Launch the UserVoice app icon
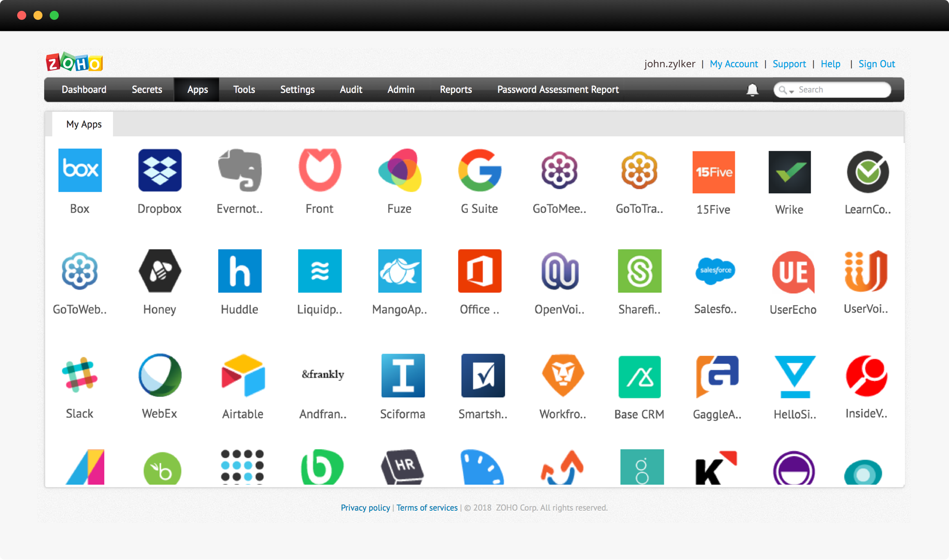Viewport: 949px width, 560px height. [x=866, y=271]
